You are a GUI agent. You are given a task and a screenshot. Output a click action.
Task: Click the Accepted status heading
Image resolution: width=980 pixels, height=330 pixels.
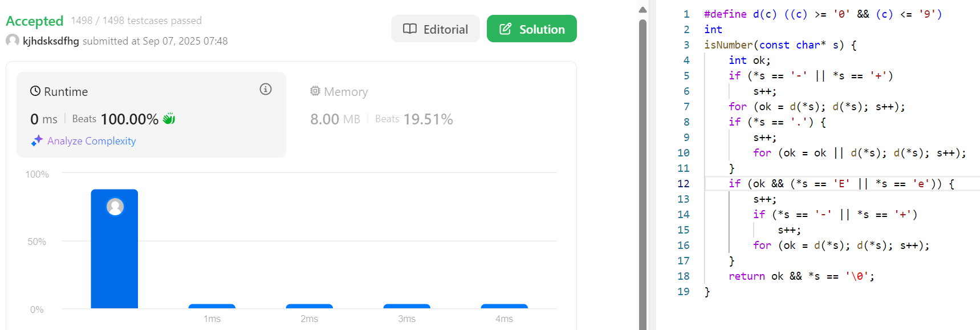[x=34, y=21]
